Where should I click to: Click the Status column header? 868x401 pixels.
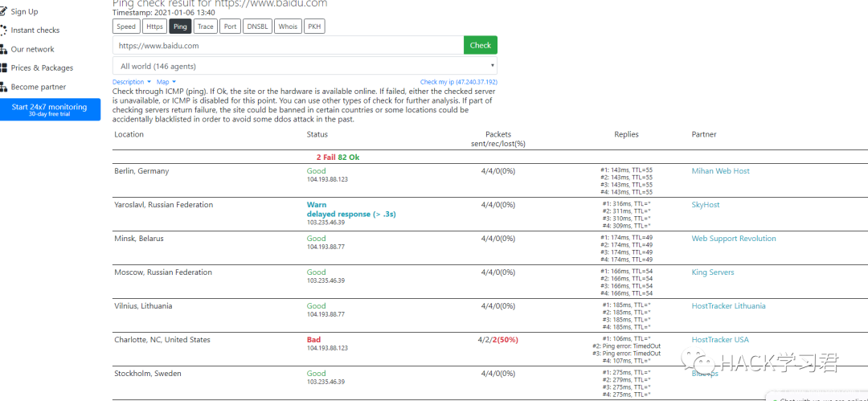click(x=317, y=134)
